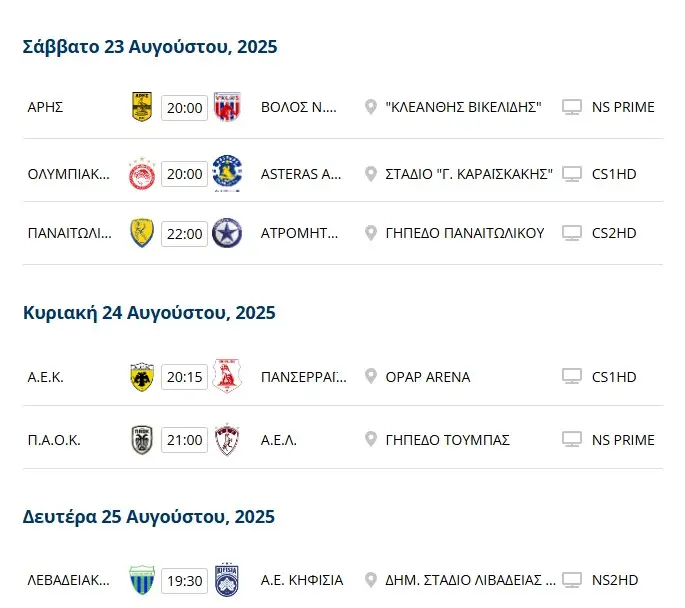Click the Κυριακή 24 Αυγούστου heading
685x608 pixels.
[149, 313]
